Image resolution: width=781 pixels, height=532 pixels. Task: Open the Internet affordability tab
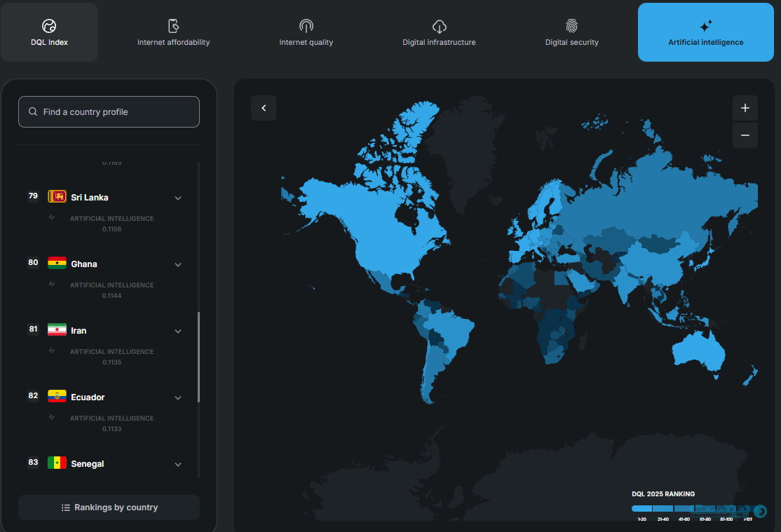[x=173, y=32]
